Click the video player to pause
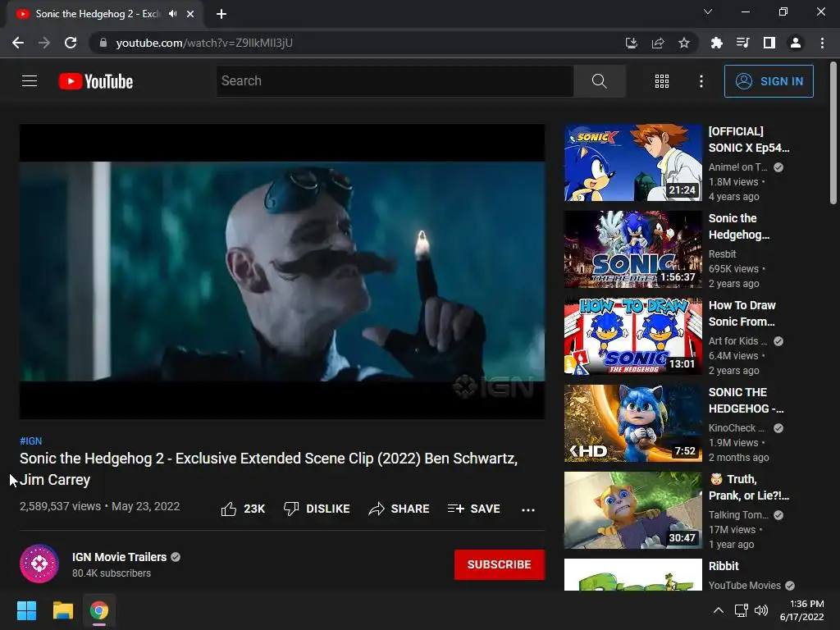The height and width of the screenshot is (630, 840). (x=282, y=272)
